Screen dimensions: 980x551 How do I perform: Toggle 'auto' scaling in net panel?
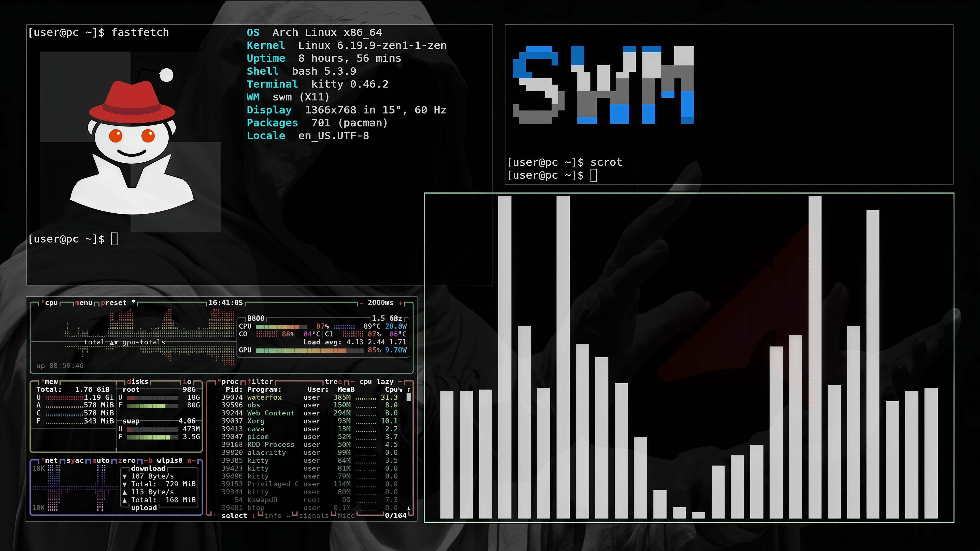[101, 461]
